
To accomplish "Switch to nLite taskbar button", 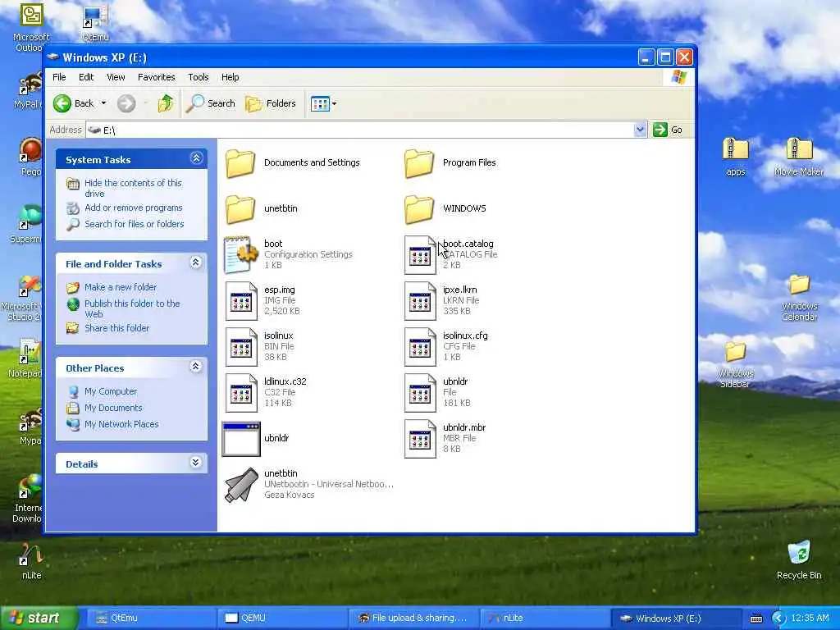I will coord(545,619).
